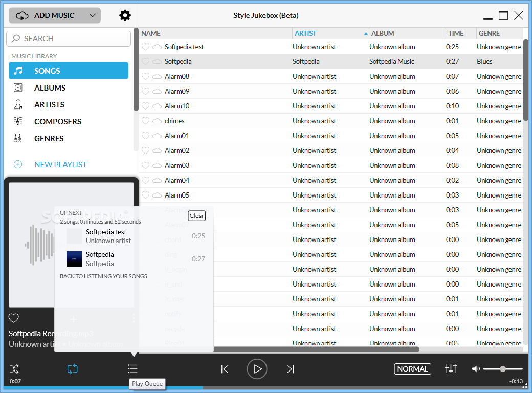Click the heart icon for Alarm04

pyautogui.click(x=146, y=180)
